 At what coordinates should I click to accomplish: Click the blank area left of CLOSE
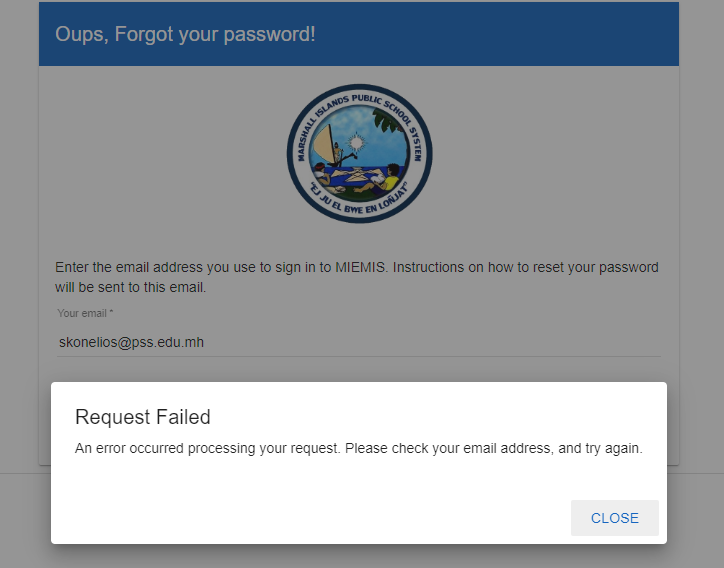click(300, 518)
